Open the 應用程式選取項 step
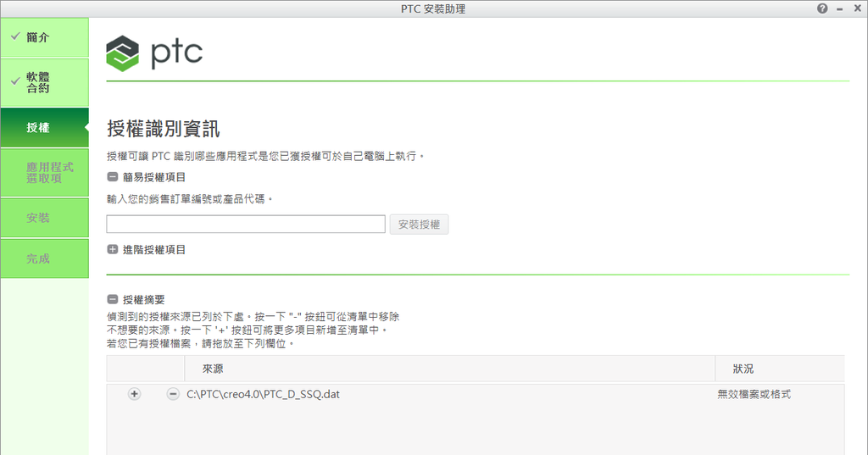Screen dimensions: 868x455 coord(44,173)
